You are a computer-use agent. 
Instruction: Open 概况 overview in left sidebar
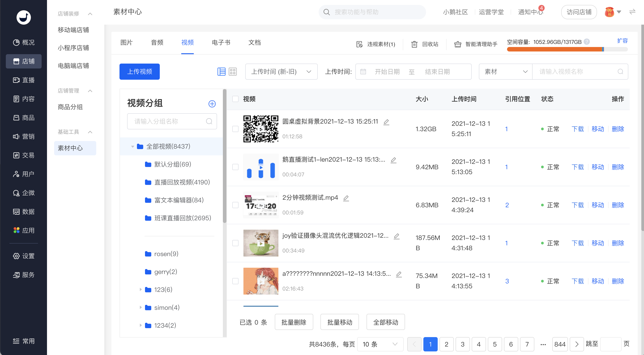[24, 43]
